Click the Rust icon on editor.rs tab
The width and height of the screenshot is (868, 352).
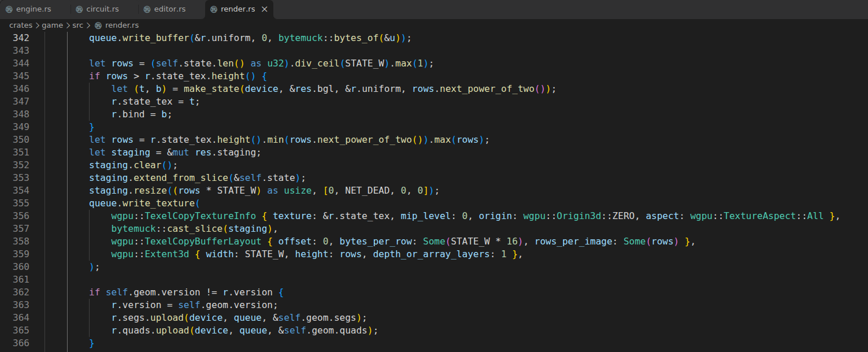[146, 9]
